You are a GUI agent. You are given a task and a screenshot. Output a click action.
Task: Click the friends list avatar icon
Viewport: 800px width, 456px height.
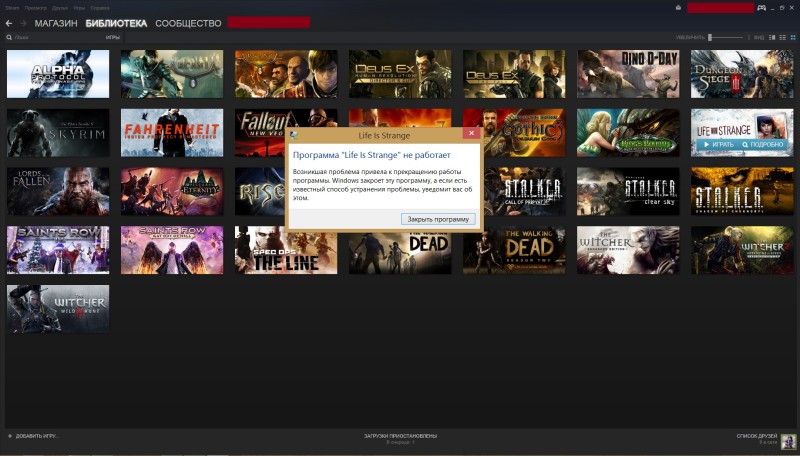coord(788,441)
